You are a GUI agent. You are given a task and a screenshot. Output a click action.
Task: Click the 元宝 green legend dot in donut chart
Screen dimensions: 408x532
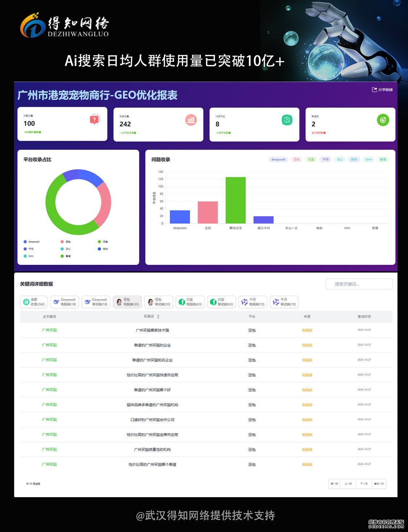99,242
